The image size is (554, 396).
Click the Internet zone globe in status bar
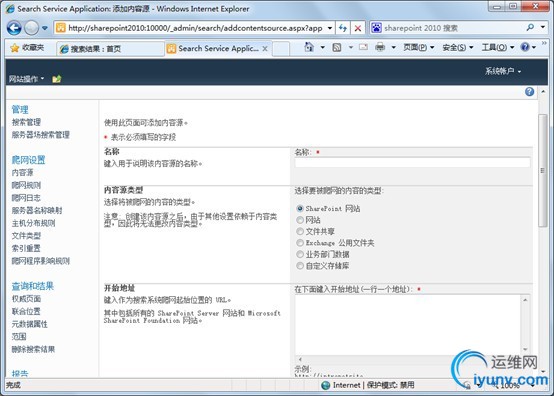pyautogui.click(x=325, y=385)
